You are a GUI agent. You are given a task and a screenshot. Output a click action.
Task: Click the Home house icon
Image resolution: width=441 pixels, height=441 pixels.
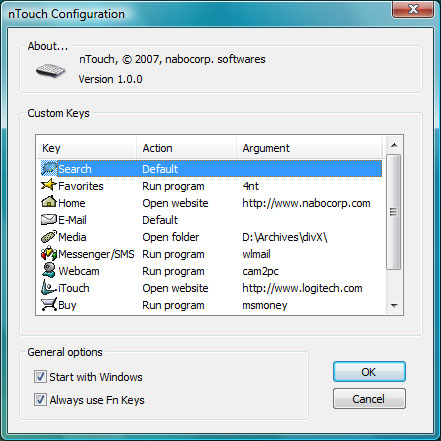[x=49, y=202]
